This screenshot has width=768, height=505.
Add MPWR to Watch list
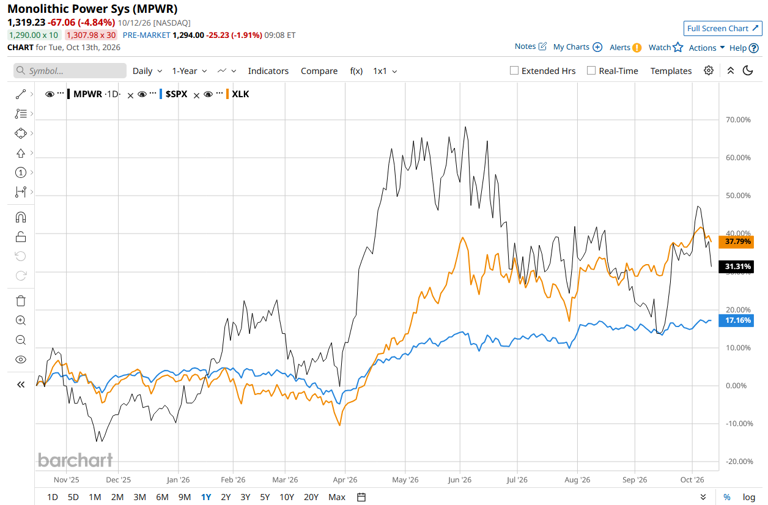pyautogui.click(x=666, y=47)
